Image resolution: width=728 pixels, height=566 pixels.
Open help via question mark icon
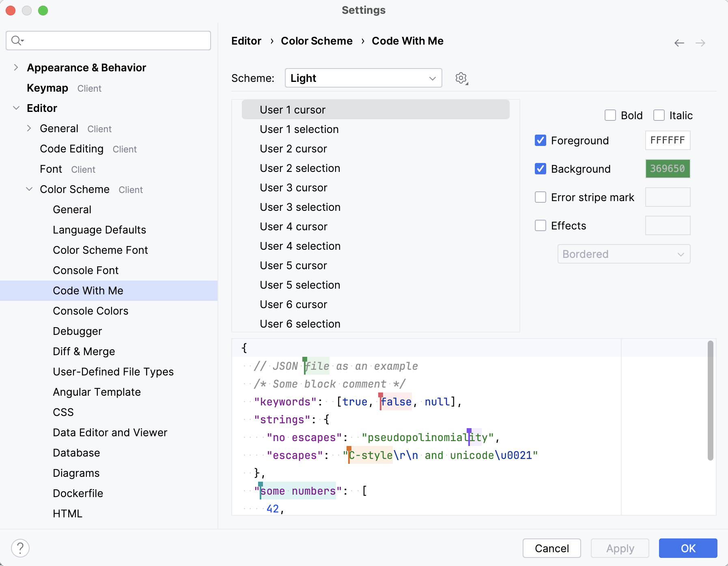tap(21, 548)
